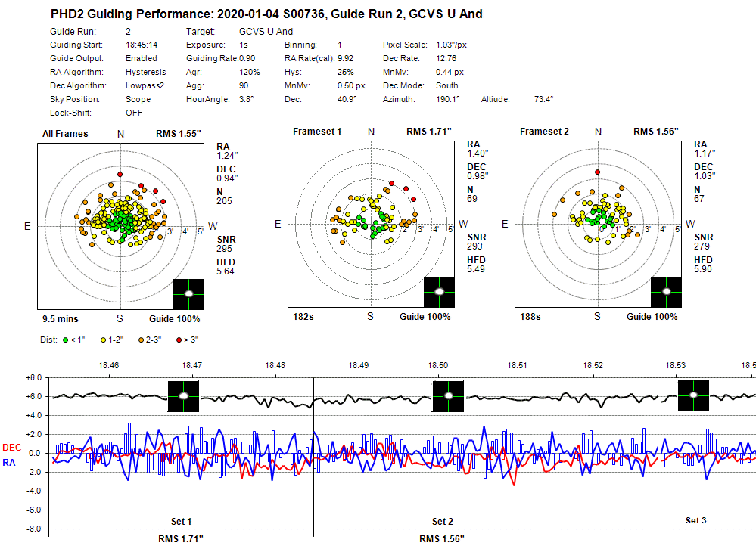The height and width of the screenshot is (555, 756).
Task: Click the 'Set 1' label under the graph
Action: coord(182,522)
